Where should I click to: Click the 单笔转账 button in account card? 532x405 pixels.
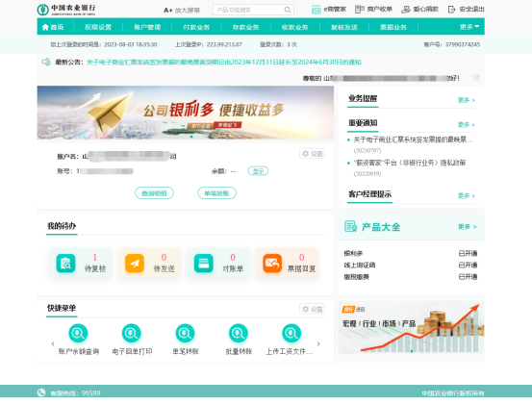[216, 193]
